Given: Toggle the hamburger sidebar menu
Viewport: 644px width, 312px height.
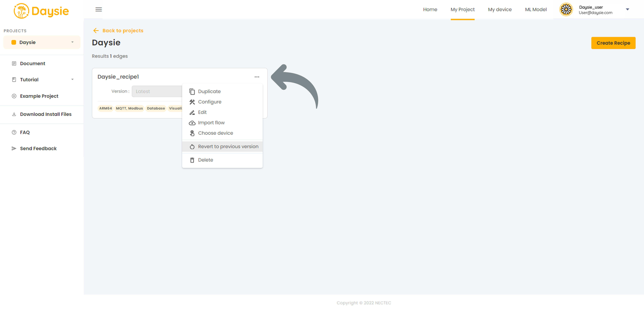Looking at the screenshot, I should pyautogui.click(x=99, y=10).
